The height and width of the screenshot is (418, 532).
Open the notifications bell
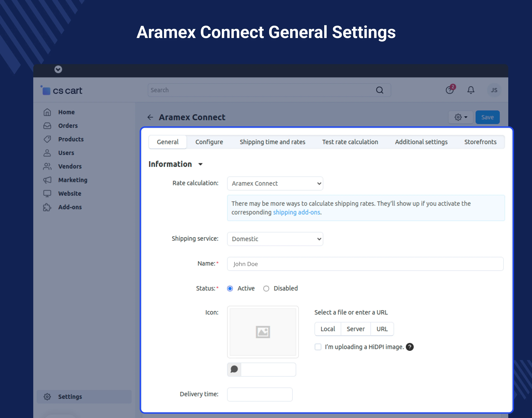471,90
